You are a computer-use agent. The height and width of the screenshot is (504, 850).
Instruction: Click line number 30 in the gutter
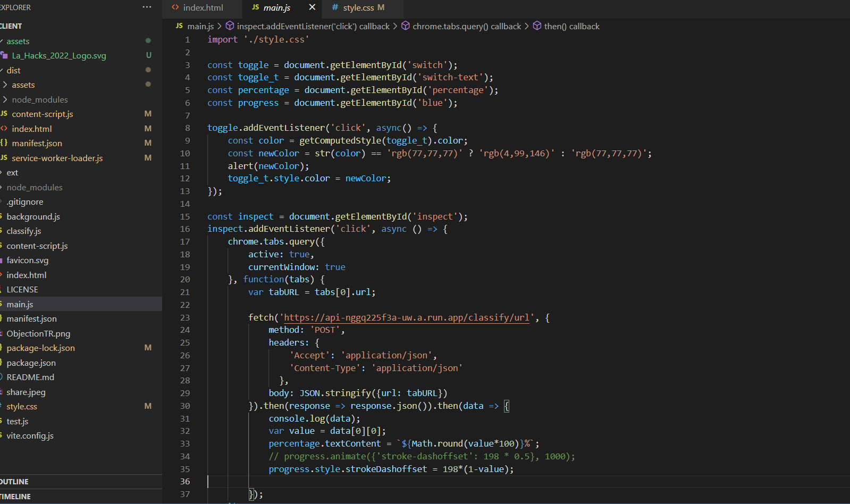tap(184, 406)
